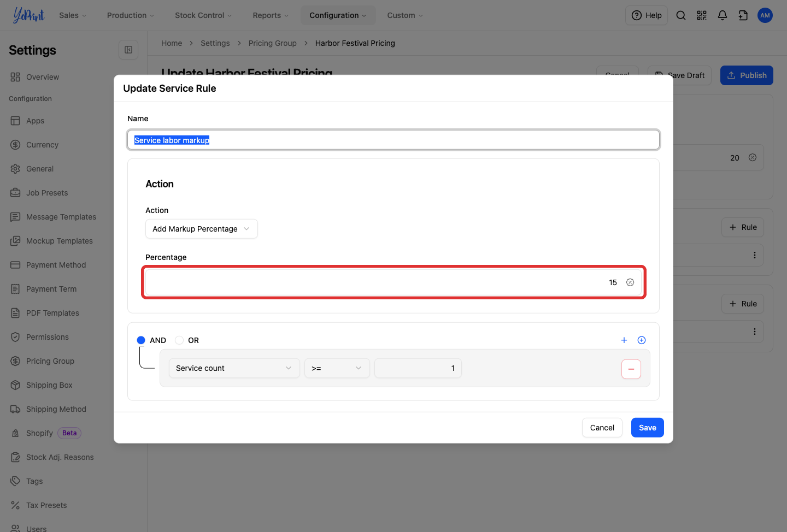Click the Service count value field

pyautogui.click(x=418, y=368)
